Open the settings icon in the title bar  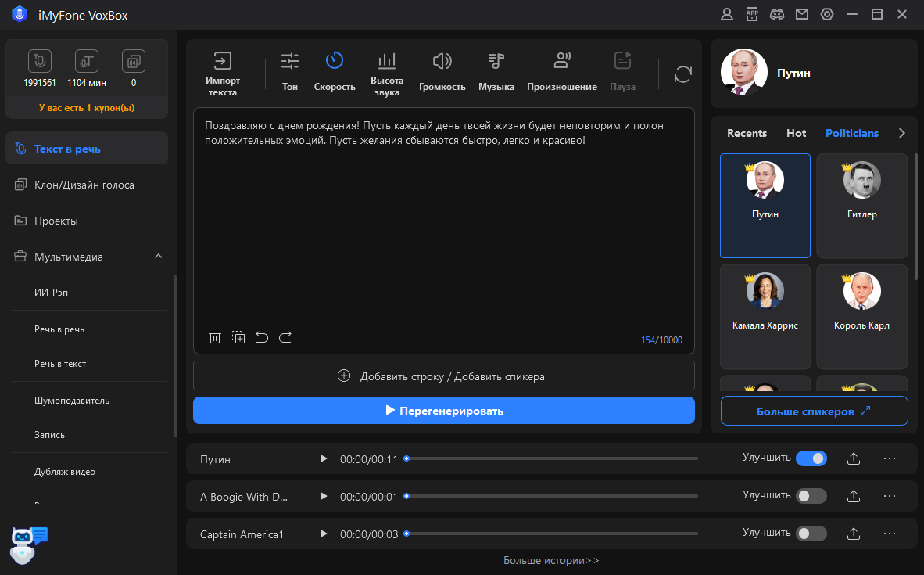[x=827, y=15]
